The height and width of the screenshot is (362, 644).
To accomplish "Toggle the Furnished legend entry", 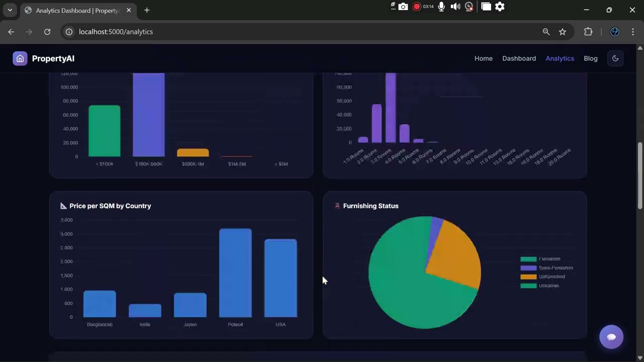I will pyautogui.click(x=540, y=259).
